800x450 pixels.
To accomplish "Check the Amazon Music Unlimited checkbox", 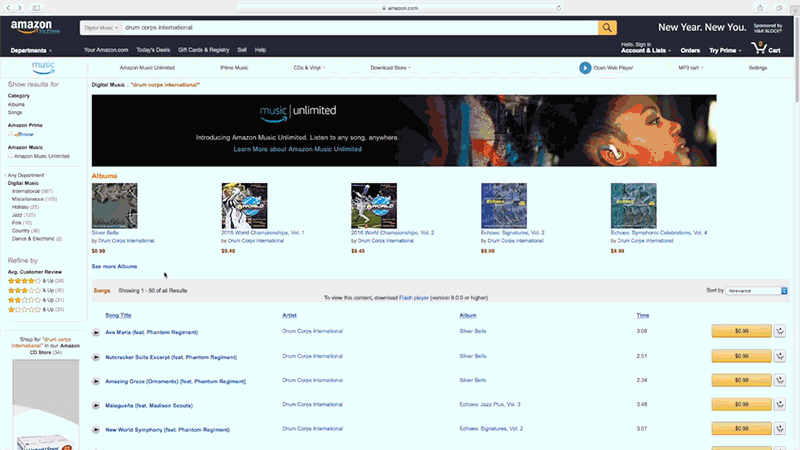I will pos(10,156).
